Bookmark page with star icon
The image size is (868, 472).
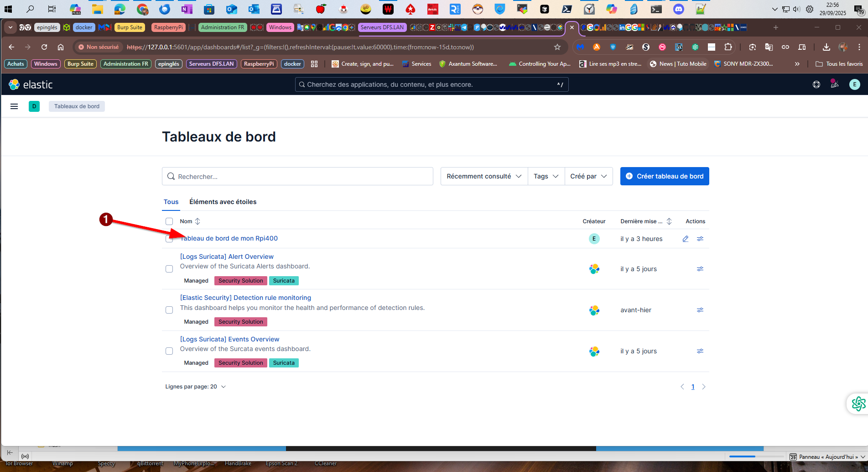(557, 47)
